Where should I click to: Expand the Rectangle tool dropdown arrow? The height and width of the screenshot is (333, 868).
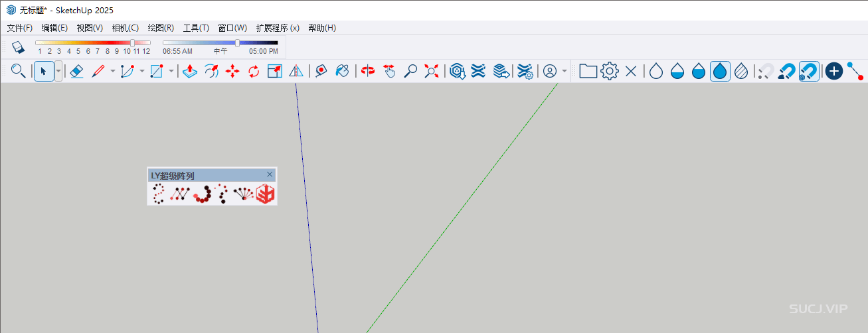pyautogui.click(x=171, y=71)
